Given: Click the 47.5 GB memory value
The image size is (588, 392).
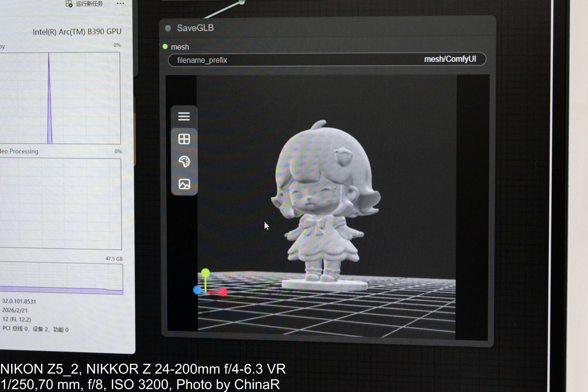Looking at the screenshot, I should pyautogui.click(x=114, y=259).
